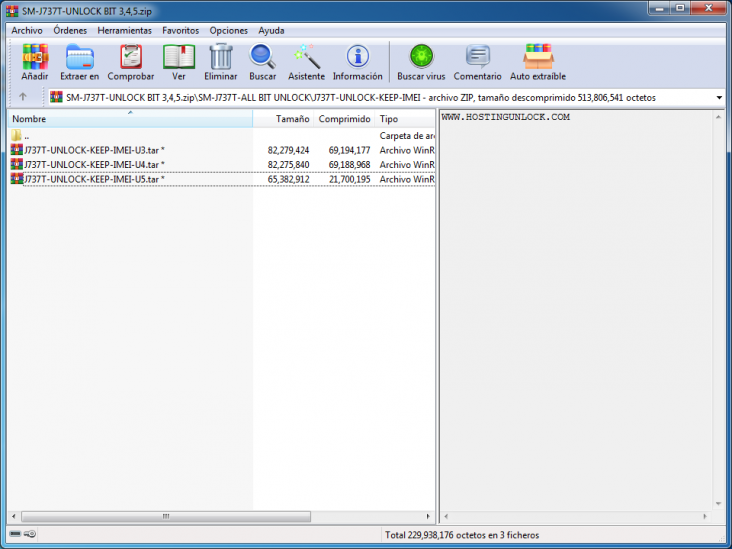Click the file list horizontal scrollbar thumb
The width and height of the screenshot is (732, 549).
(x=166, y=516)
